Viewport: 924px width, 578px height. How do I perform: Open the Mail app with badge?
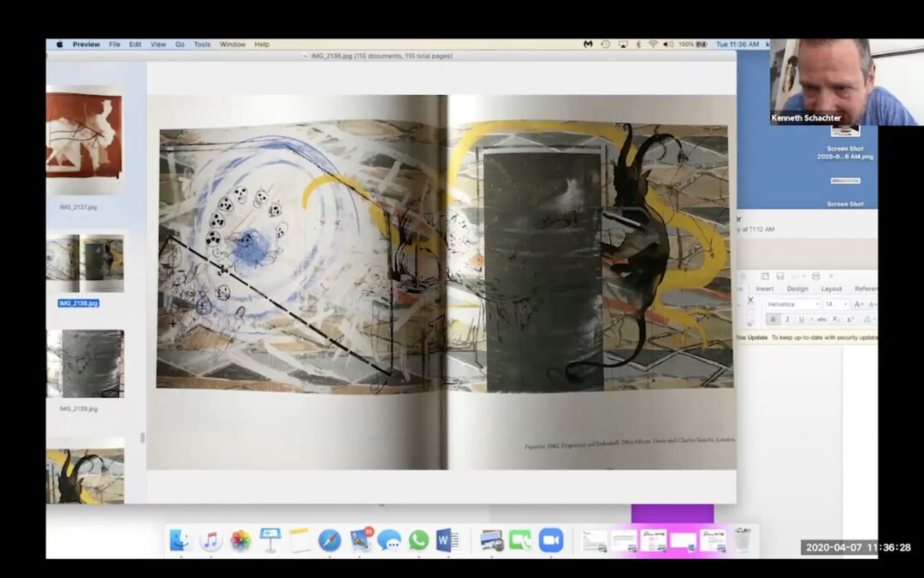(361, 539)
